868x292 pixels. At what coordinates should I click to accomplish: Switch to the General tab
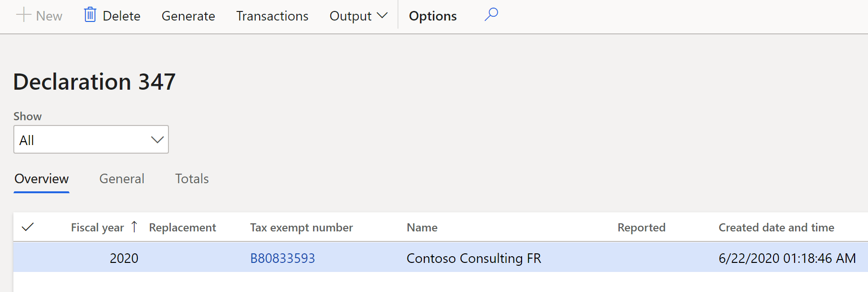point(122,178)
